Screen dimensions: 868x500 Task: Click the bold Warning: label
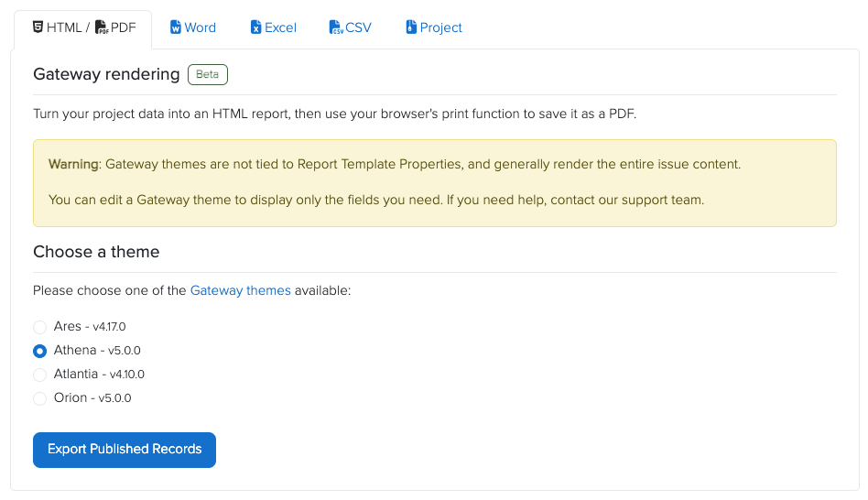pos(75,165)
